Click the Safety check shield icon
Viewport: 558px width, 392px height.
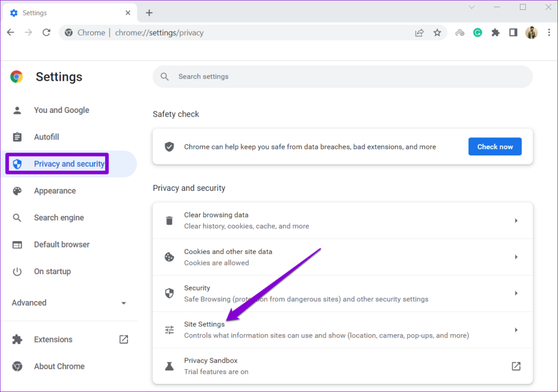(169, 147)
